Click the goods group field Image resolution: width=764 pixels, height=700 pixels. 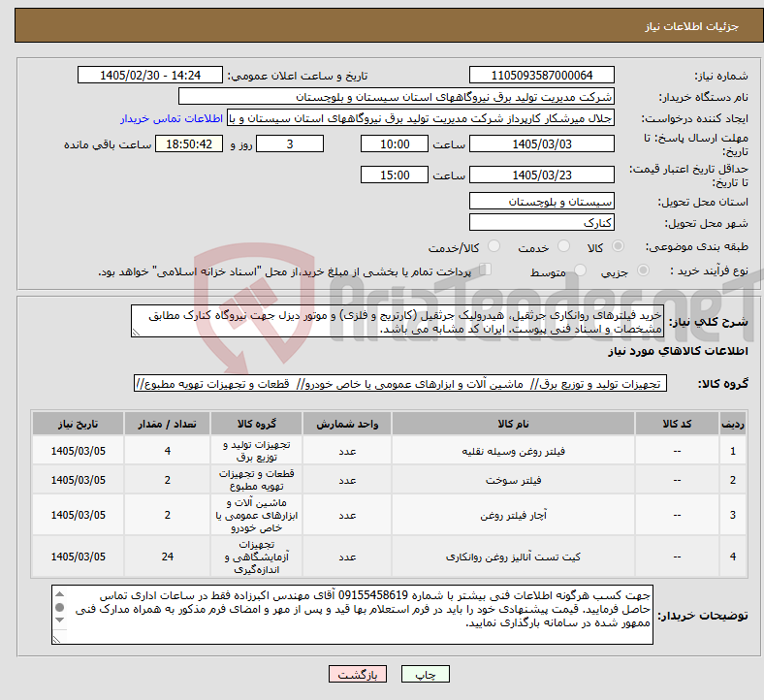[x=400, y=383]
